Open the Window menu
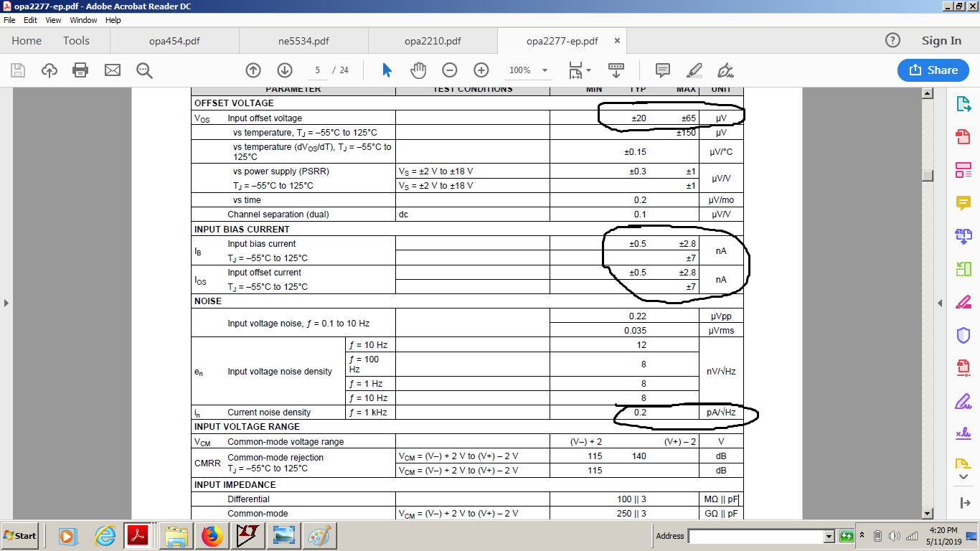Screen dimensions: 980x551 pyautogui.click(x=83, y=20)
